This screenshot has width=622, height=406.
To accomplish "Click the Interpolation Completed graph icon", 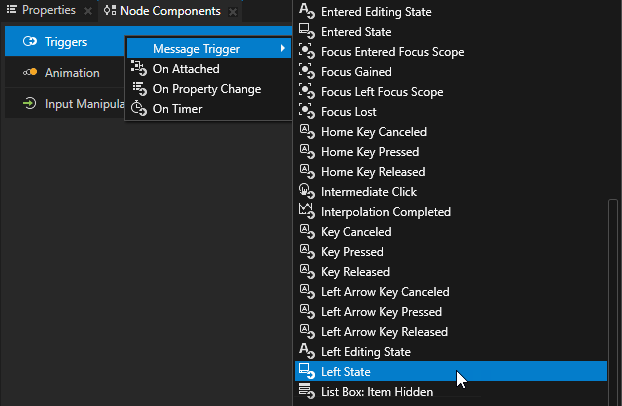I will click(x=307, y=212).
